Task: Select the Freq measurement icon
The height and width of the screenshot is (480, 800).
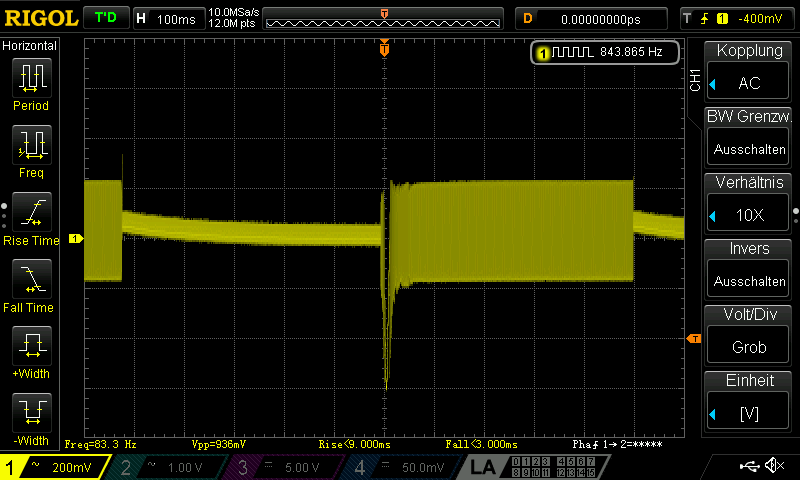Action: (x=32, y=144)
